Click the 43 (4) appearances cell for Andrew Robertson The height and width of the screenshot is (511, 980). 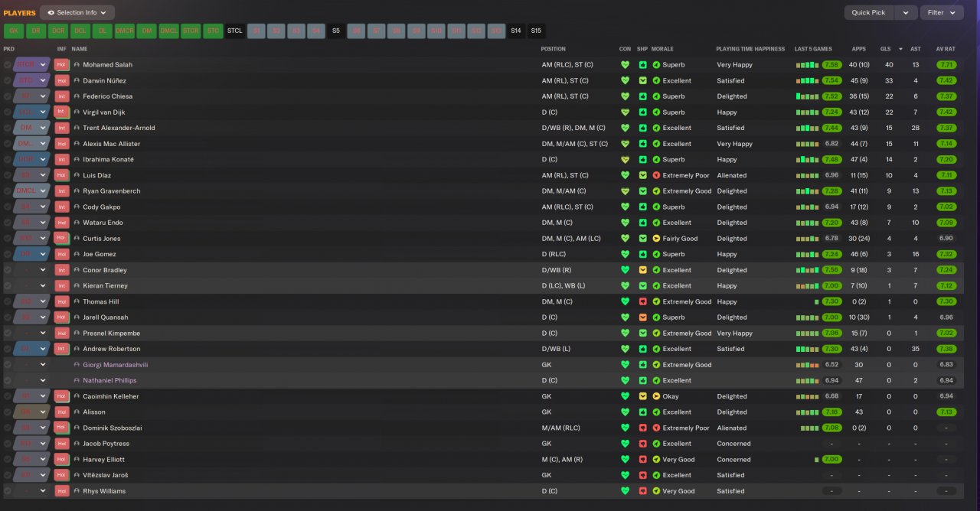[858, 349]
